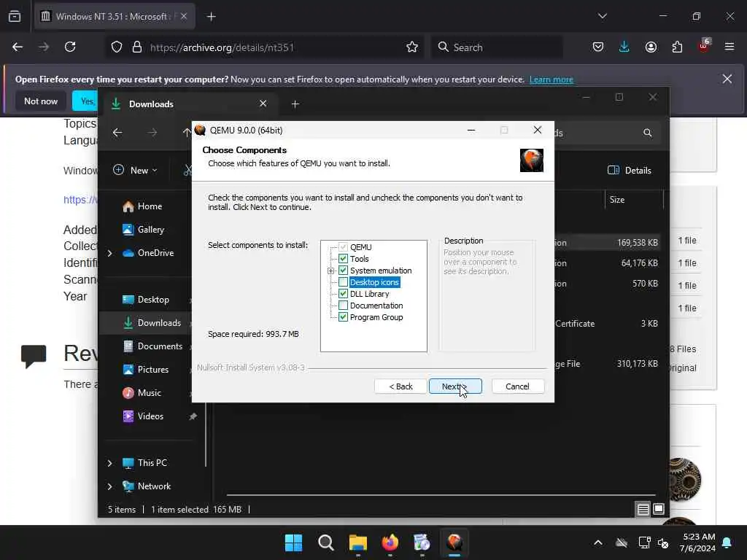This screenshot has width=747, height=560.
Task: Click the grayed QEMU component checkbox
Action: tap(343, 247)
